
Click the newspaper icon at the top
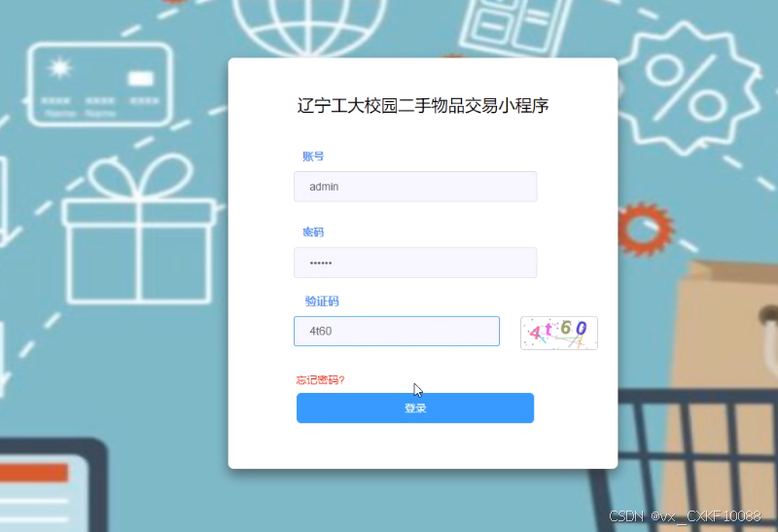516,25
